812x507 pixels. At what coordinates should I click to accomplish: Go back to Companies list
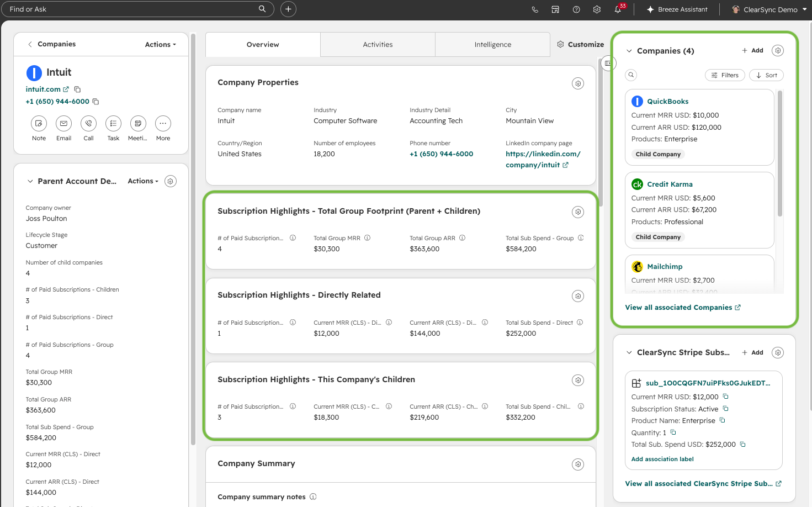[x=52, y=44]
